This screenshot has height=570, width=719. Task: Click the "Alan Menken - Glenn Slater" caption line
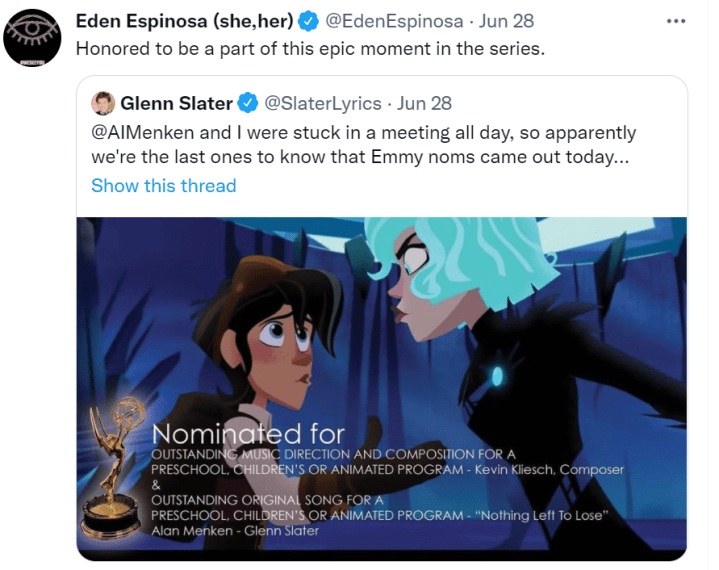click(x=236, y=530)
